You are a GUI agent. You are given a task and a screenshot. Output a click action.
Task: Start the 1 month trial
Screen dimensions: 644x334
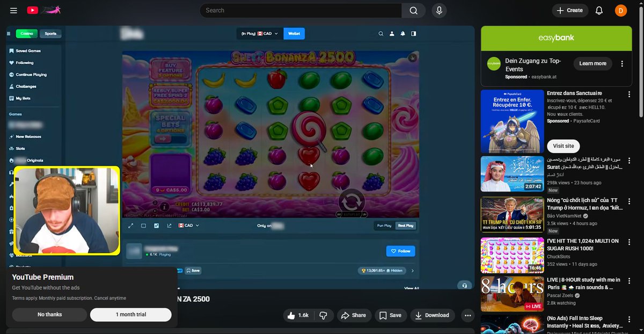(131, 315)
